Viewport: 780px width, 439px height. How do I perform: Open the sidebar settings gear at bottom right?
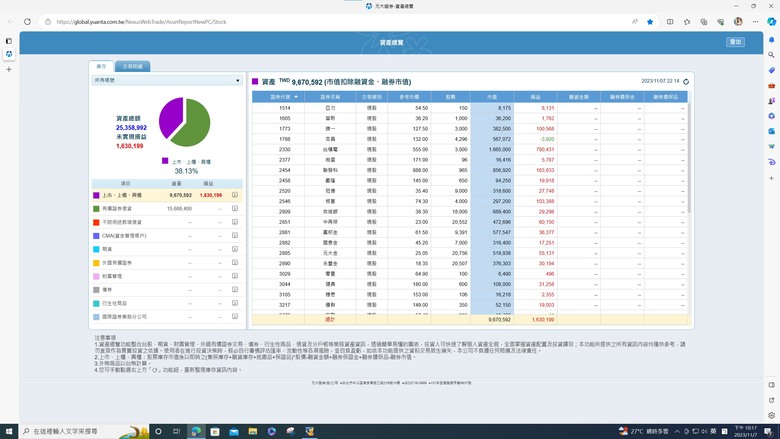point(772,415)
